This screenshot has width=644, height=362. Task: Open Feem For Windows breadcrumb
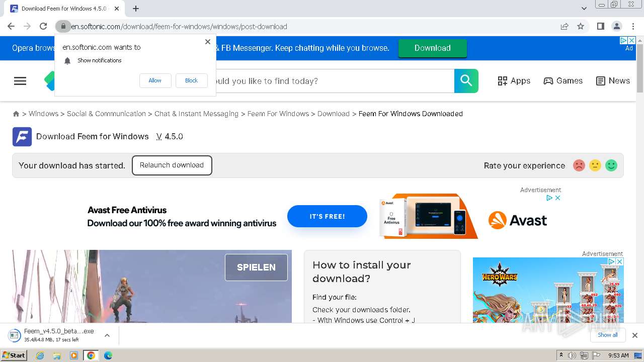pos(278,114)
